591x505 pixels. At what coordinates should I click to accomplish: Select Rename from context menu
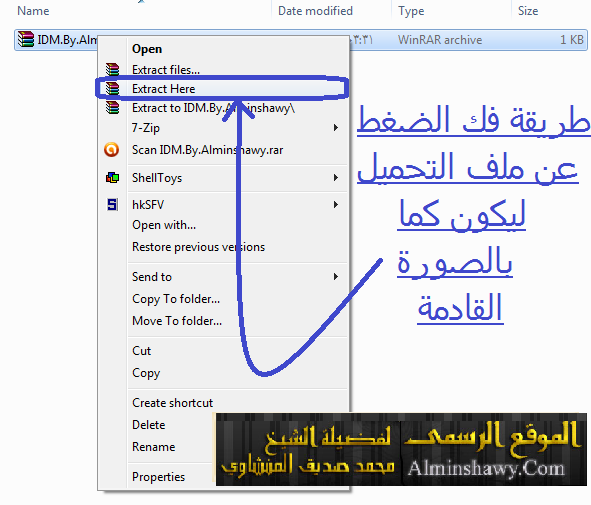pos(153,447)
